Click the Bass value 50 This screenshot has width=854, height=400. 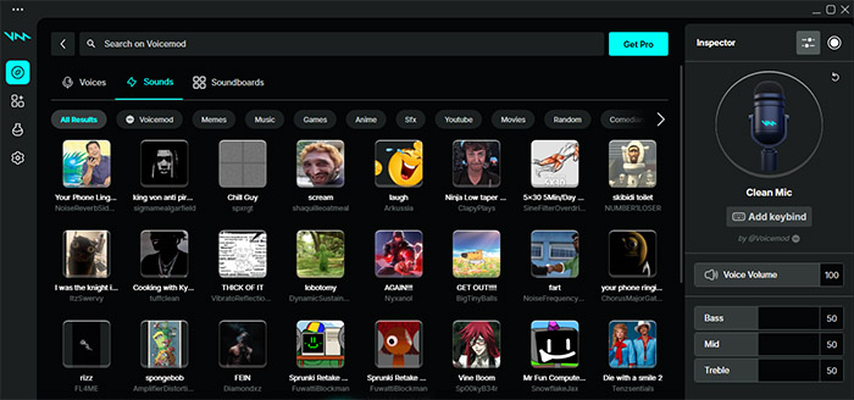click(x=832, y=318)
